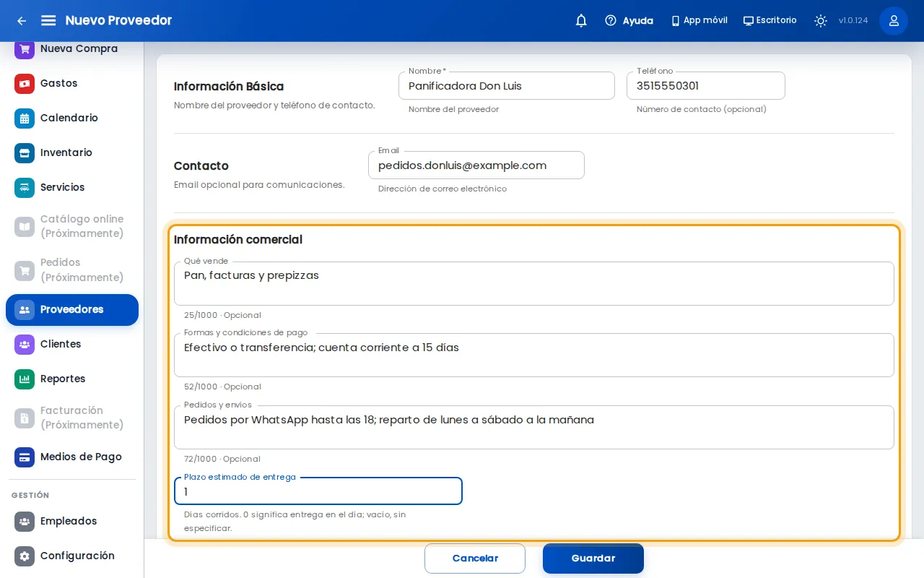This screenshot has width=924, height=578.
Task: Click Formas y condiciones de pago text area
Action: (x=534, y=355)
